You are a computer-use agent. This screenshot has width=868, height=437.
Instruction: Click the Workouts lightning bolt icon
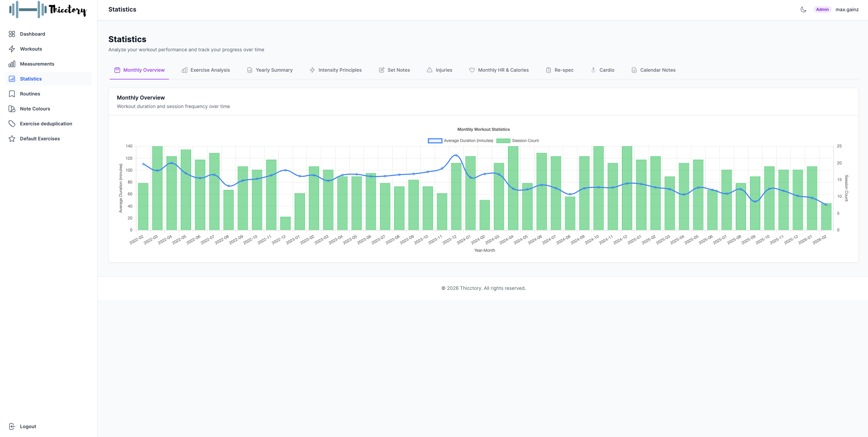pos(12,49)
